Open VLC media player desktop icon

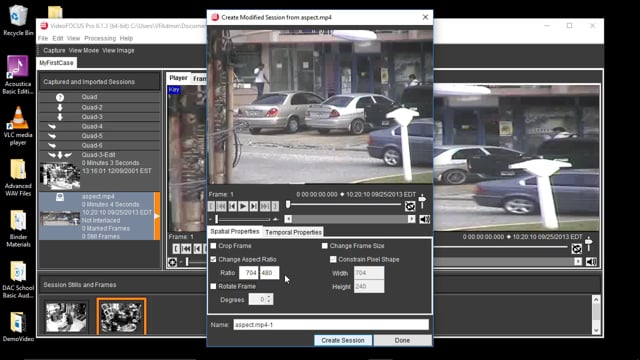click(18, 125)
